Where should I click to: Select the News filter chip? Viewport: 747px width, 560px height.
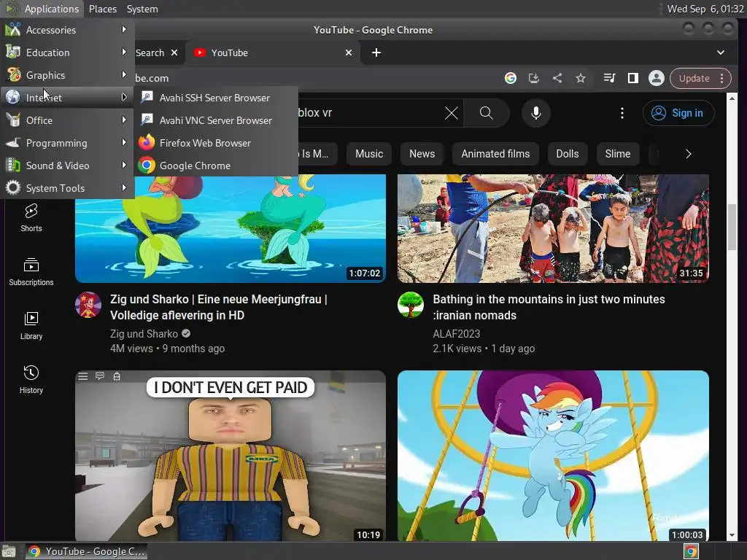point(422,154)
